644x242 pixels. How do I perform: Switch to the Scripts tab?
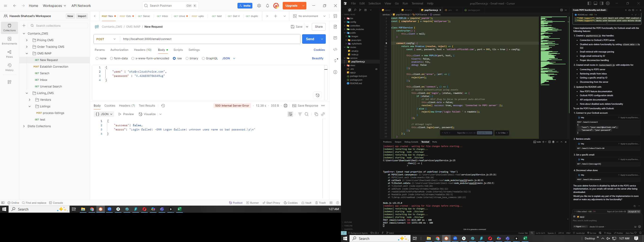click(178, 50)
